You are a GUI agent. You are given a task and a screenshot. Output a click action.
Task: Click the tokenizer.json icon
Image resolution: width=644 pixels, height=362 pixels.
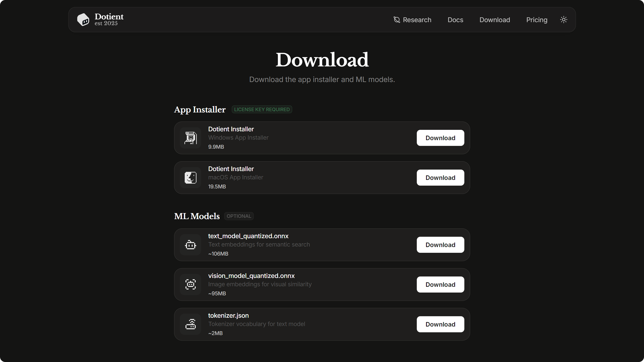(x=190, y=324)
